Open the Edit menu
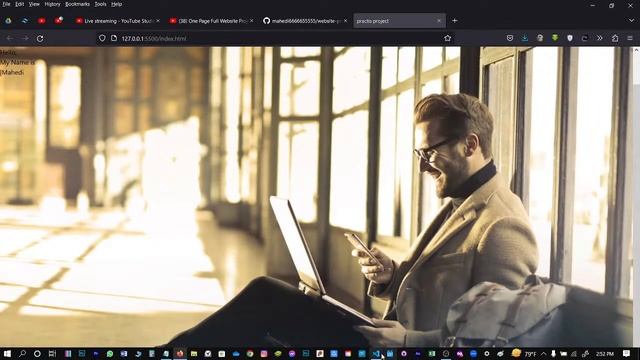This screenshot has width=640, height=360. (x=19, y=4)
